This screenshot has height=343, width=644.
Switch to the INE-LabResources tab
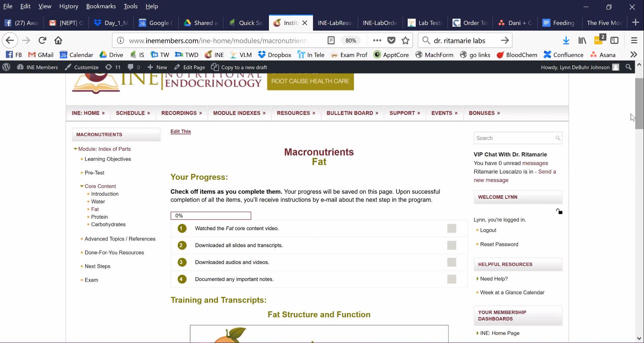coord(334,23)
